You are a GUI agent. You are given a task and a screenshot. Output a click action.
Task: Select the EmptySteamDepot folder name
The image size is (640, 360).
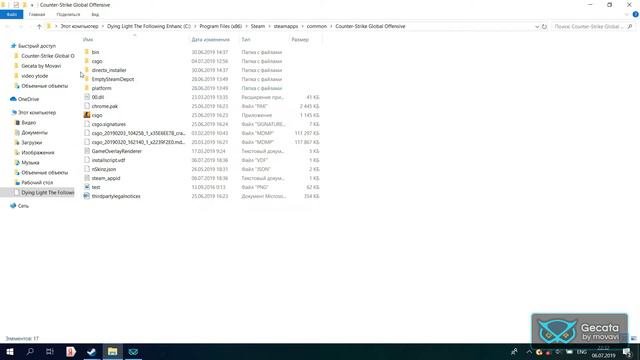(113, 79)
